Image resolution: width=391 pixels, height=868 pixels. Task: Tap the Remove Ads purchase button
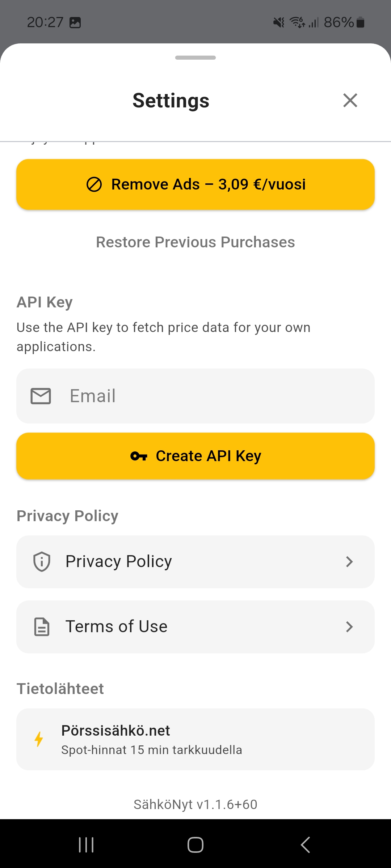[x=195, y=184]
